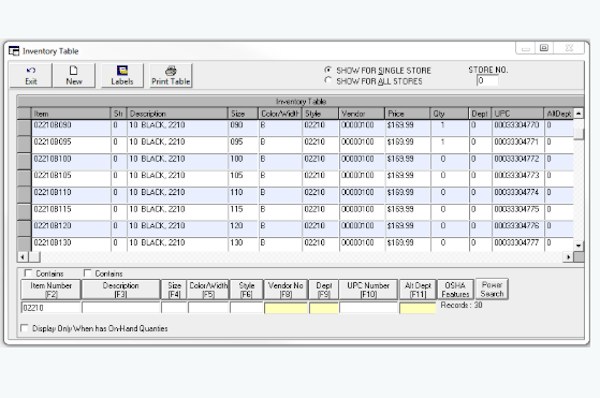Click the Exit toolbar button
This screenshot has height=398, width=600.
pos(31,75)
